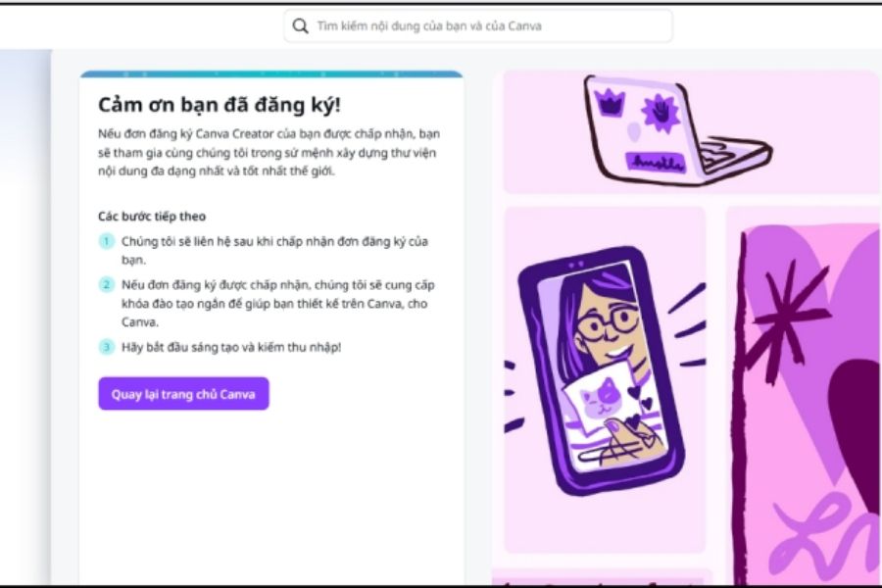Click the magnifying glass search icon
Image resolution: width=882 pixels, height=588 pixels.
point(301,25)
